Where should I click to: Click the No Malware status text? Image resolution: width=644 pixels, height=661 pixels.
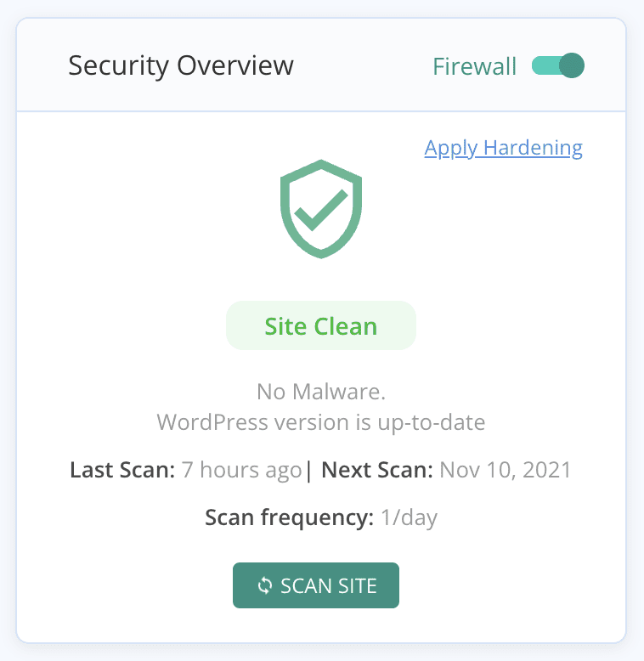(x=321, y=392)
